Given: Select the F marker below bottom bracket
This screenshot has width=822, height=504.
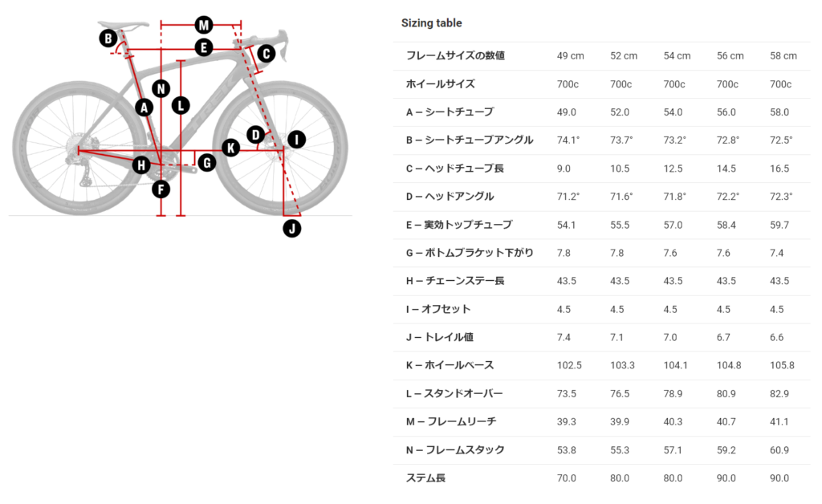Looking at the screenshot, I should click(x=161, y=189).
